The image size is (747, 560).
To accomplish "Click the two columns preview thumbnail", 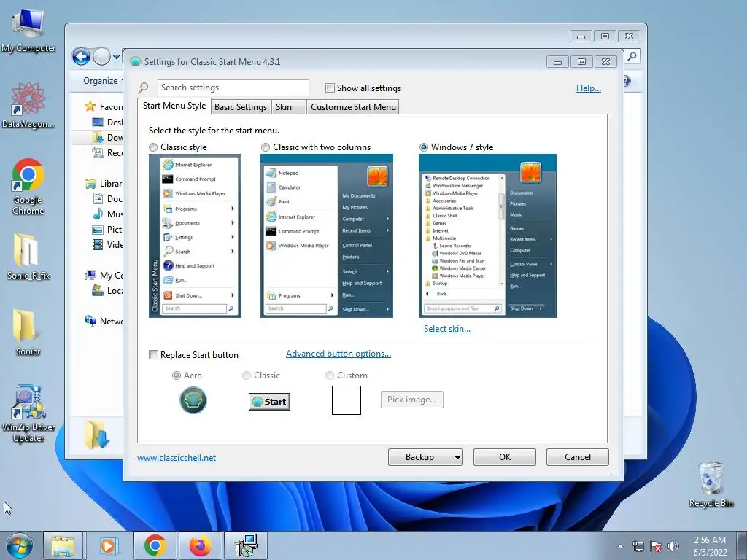I will point(327,236).
